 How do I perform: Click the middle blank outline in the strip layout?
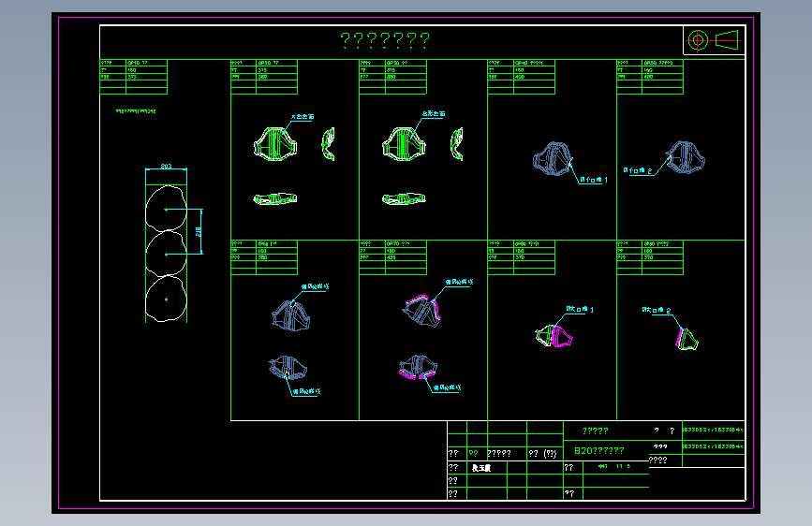coord(166,254)
